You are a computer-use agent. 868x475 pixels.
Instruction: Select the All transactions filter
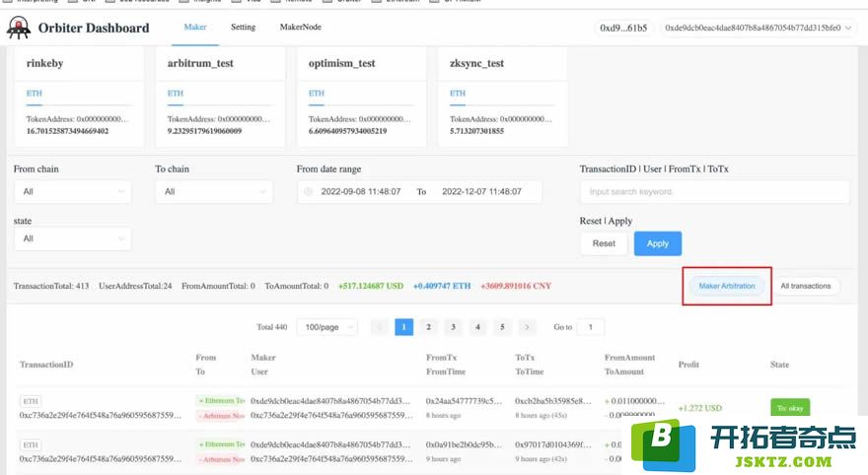pos(806,286)
